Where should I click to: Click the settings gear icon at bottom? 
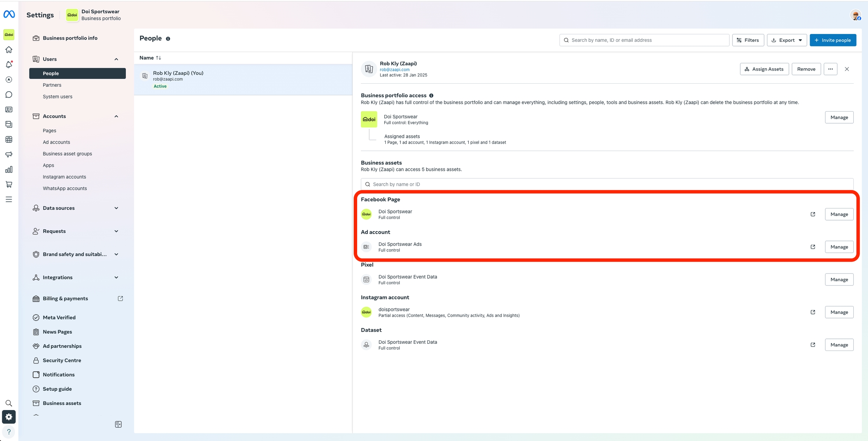tap(9, 417)
